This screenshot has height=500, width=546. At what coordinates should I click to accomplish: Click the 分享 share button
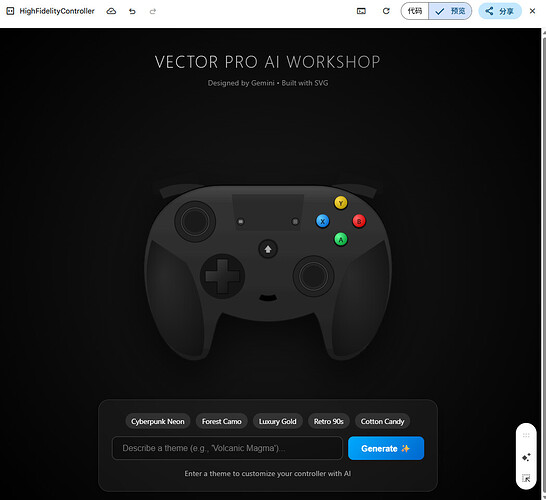(x=500, y=11)
